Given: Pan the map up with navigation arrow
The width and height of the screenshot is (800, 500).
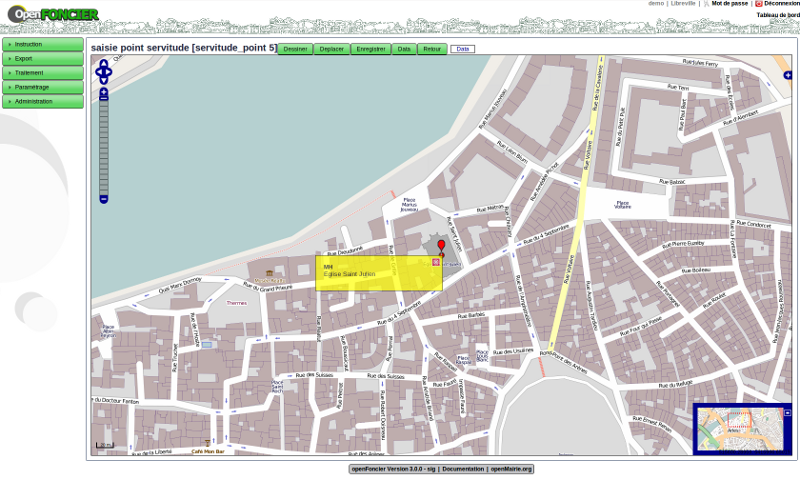Looking at the screenshot, I should (x=103, y=63).
